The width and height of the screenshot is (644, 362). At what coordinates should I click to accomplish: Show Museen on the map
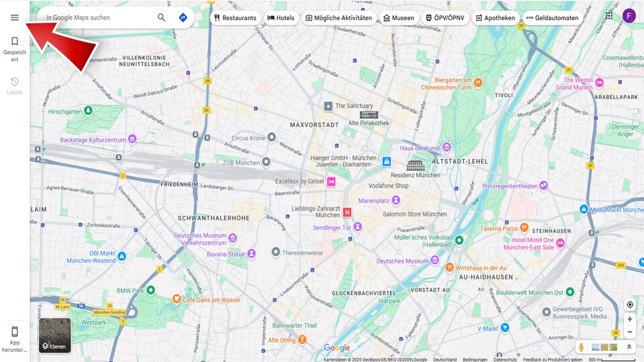[398, 18]
